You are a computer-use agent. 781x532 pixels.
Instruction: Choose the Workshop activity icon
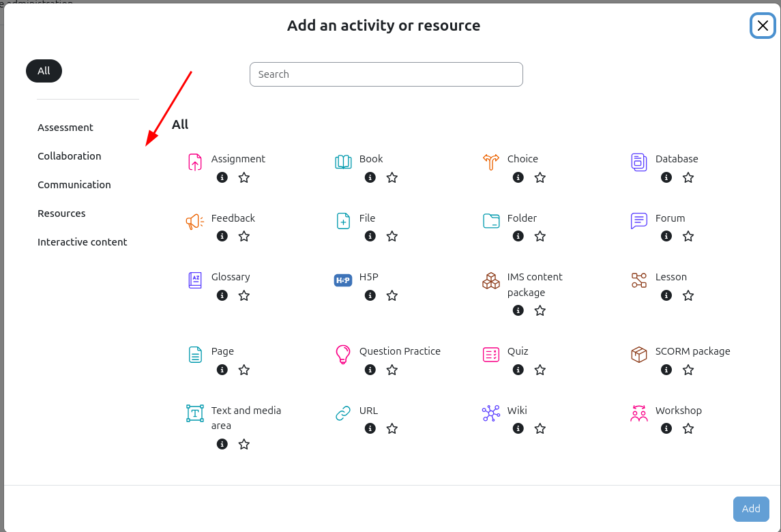tap(639, 414)
